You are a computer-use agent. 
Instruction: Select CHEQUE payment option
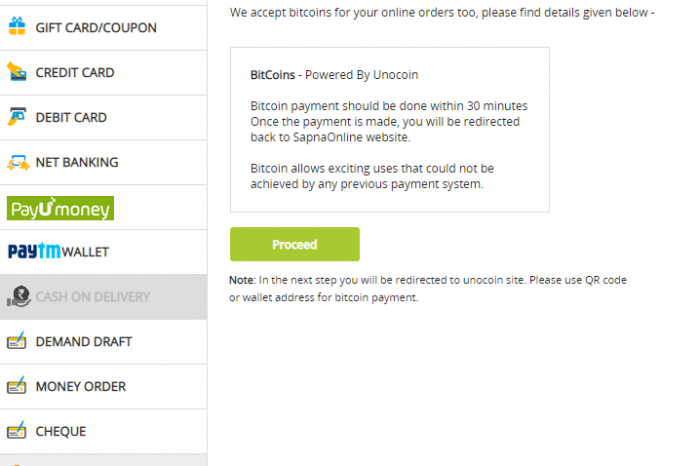click(x=103, y=432)
